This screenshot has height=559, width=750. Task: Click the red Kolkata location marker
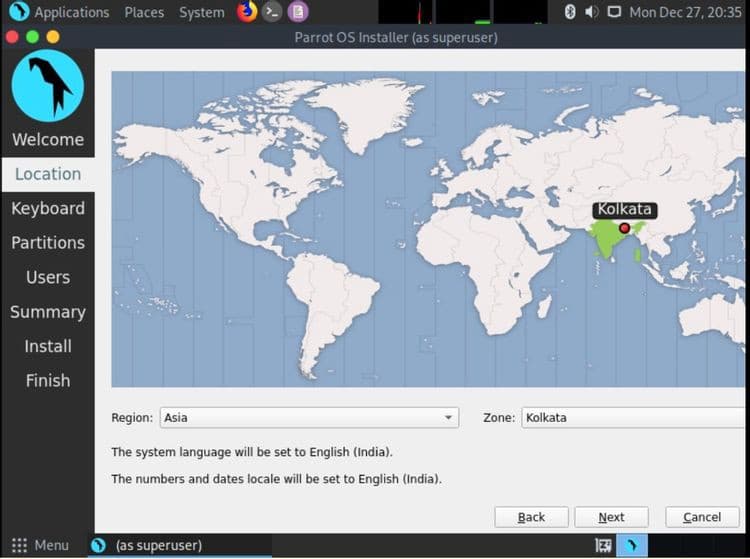(624, 228)
